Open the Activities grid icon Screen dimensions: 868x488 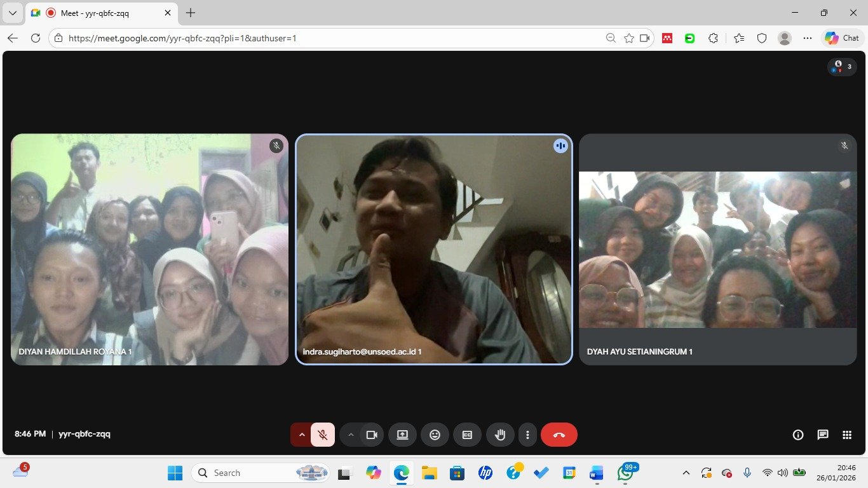coord(846,435)
